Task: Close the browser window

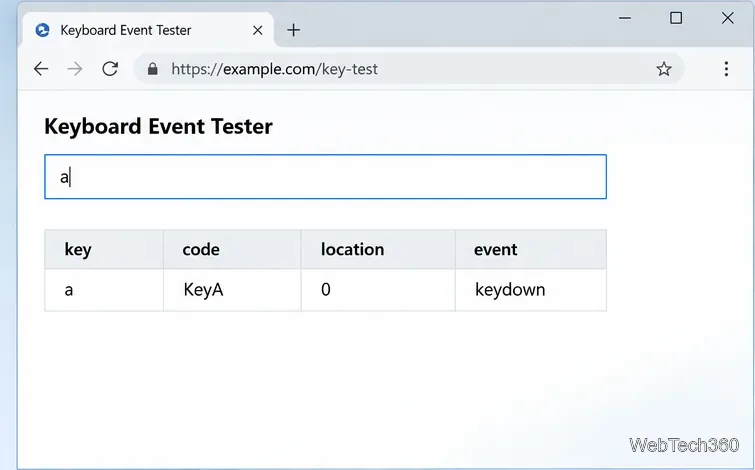Action: 728,18
